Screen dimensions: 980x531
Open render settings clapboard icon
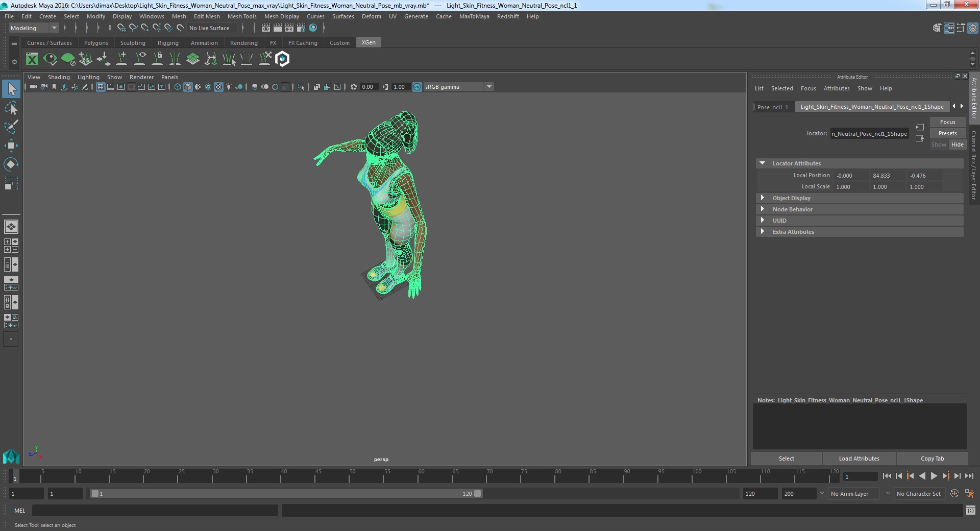301,28
